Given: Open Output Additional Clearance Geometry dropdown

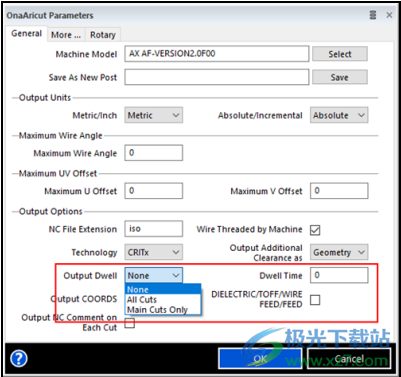Looking at the screenshot, I should tap(339, 252).
